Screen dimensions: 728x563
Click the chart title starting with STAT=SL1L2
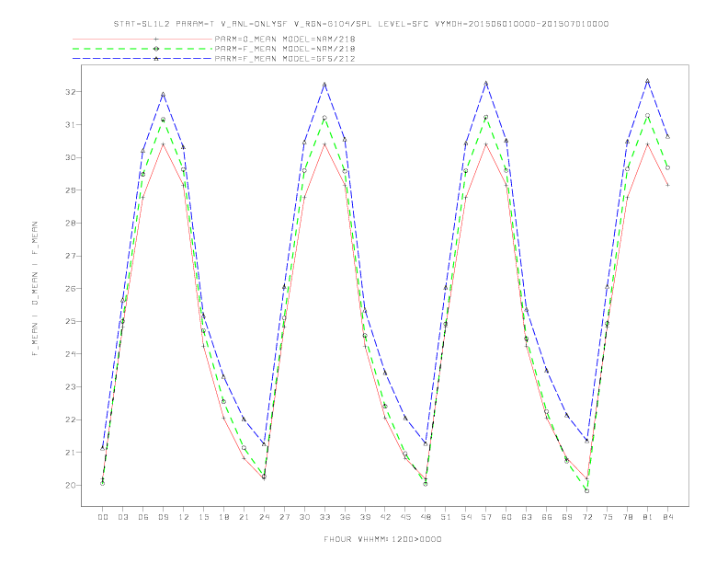click(x=360, y=24)
